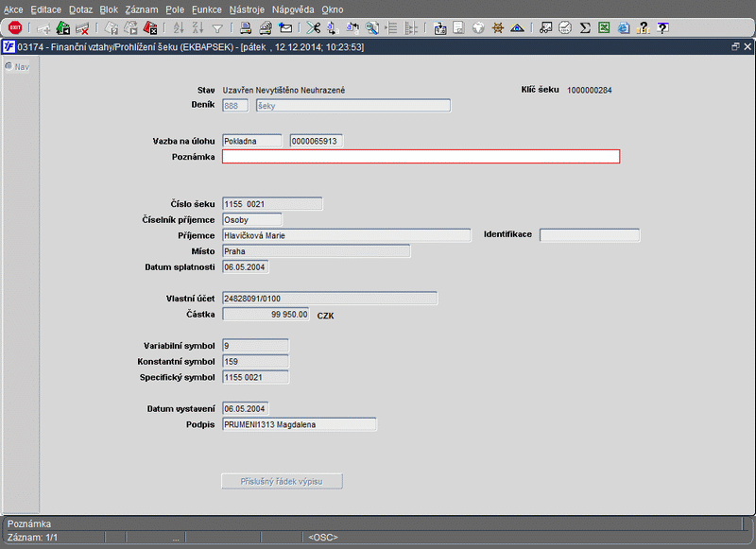Click the field containing 0000065913
Screen dimensions: 756x549
pyautogui.click(x=317, y=141)
